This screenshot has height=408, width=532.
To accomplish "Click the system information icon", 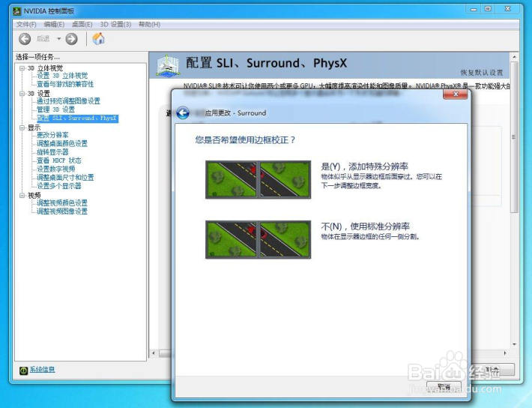I will (x=23, y=370).
